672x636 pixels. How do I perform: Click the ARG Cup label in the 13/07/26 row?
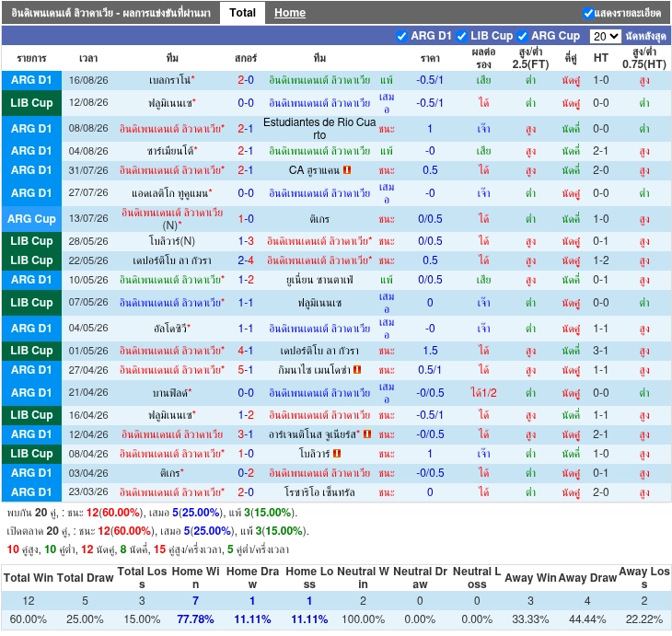[x=31, y=219]
